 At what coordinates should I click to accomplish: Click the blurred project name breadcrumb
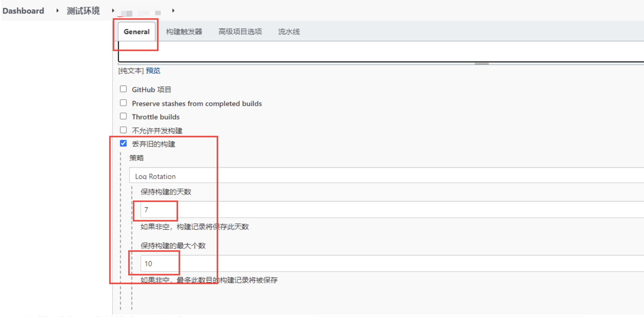point(141,13)
